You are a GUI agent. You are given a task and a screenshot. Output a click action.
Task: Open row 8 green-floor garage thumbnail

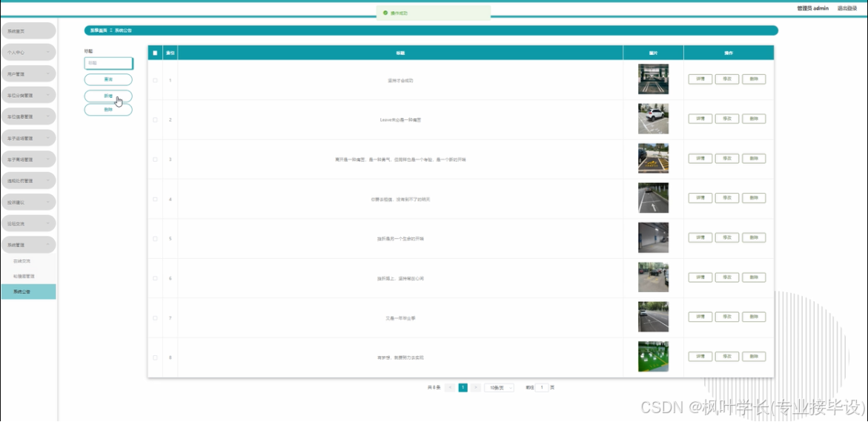(x=653, y=356)
